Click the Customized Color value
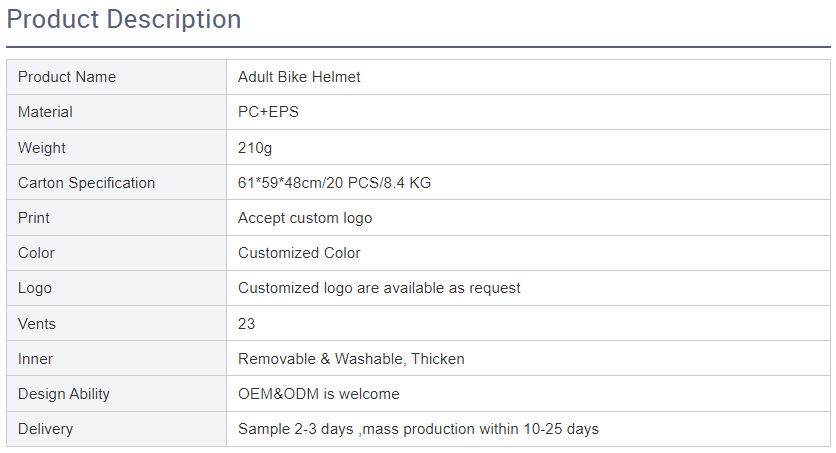The height and width of the screenshot is (453, 836). (x=299, y=253)
